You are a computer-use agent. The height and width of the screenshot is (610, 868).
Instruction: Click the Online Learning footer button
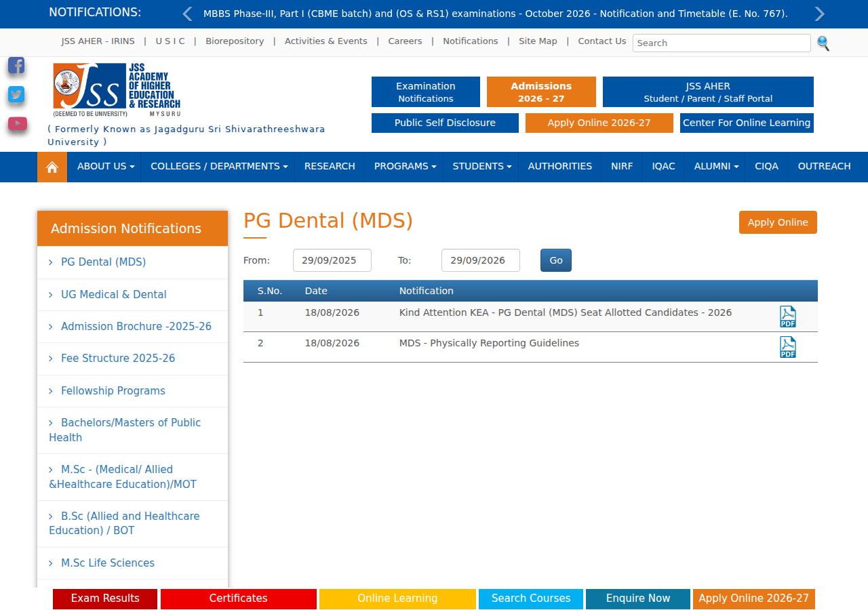(397, 599)
